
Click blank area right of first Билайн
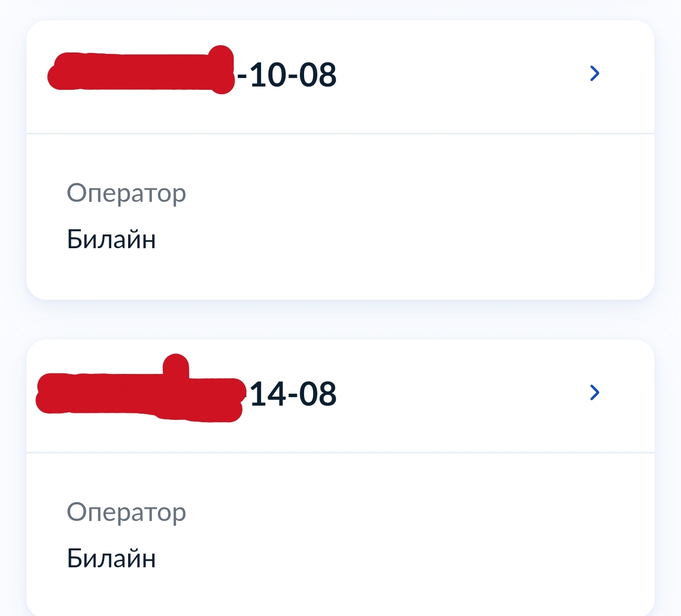coord(378,239)
